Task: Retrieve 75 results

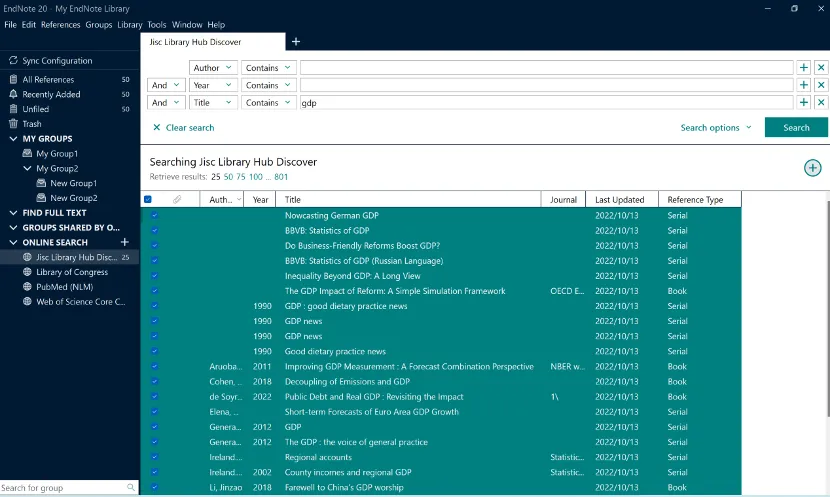Action: [241, 177]
